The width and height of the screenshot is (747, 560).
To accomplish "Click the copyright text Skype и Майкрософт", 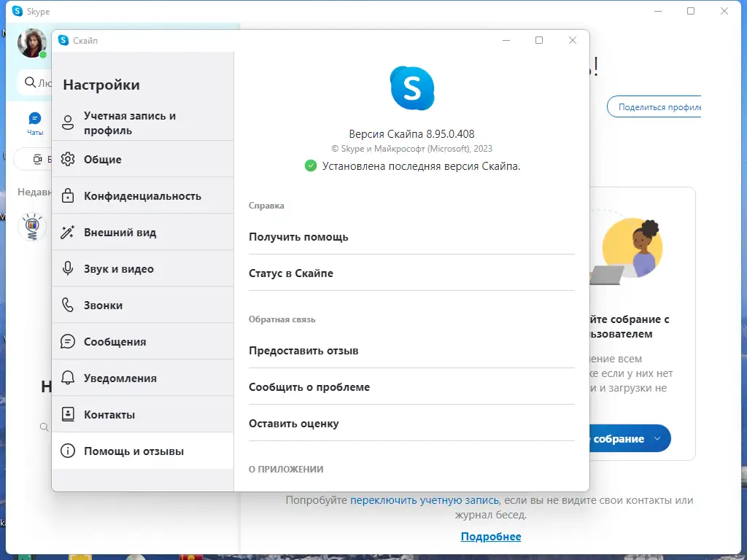I will [x=411, y=149].
